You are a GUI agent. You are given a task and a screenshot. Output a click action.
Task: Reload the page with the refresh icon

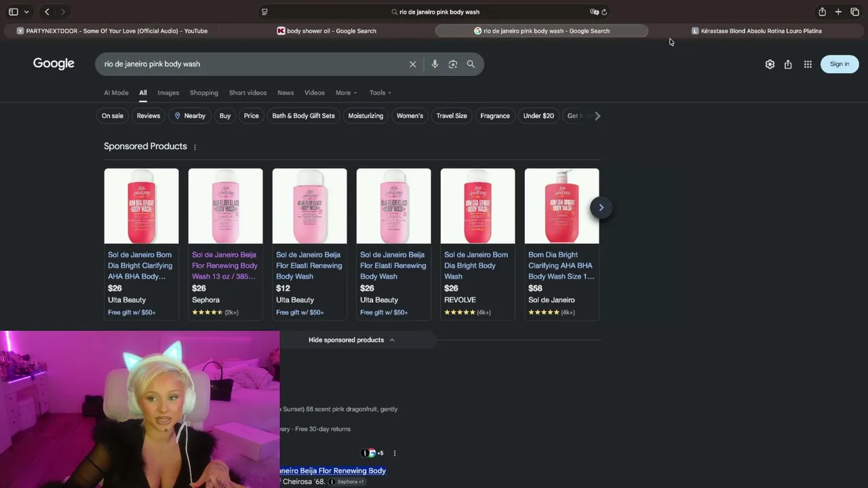604,12
